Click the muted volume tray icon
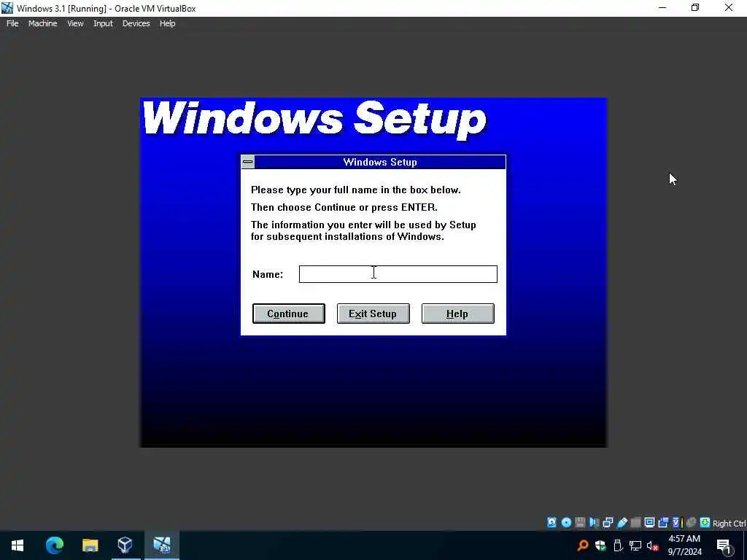This screenshot has height=560, width=747. 653,545
